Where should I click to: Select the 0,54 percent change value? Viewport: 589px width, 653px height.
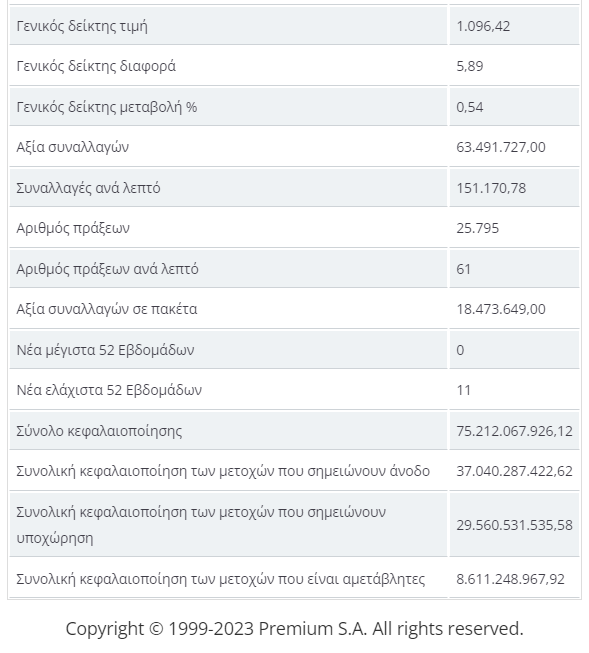point(469,107)
